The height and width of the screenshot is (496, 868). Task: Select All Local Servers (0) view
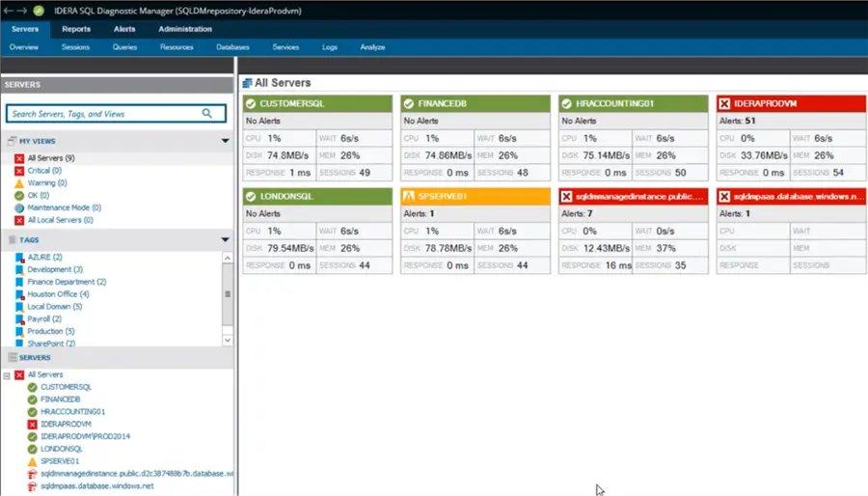(61, 220)
